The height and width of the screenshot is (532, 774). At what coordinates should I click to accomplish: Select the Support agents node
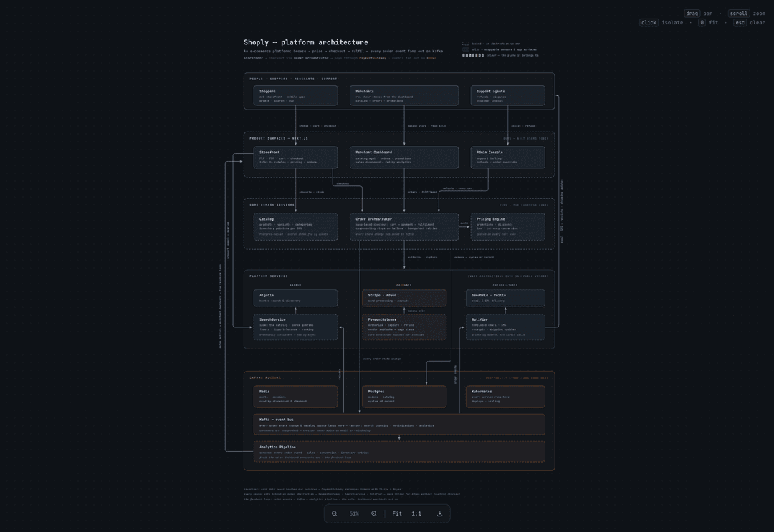point(508,96)
